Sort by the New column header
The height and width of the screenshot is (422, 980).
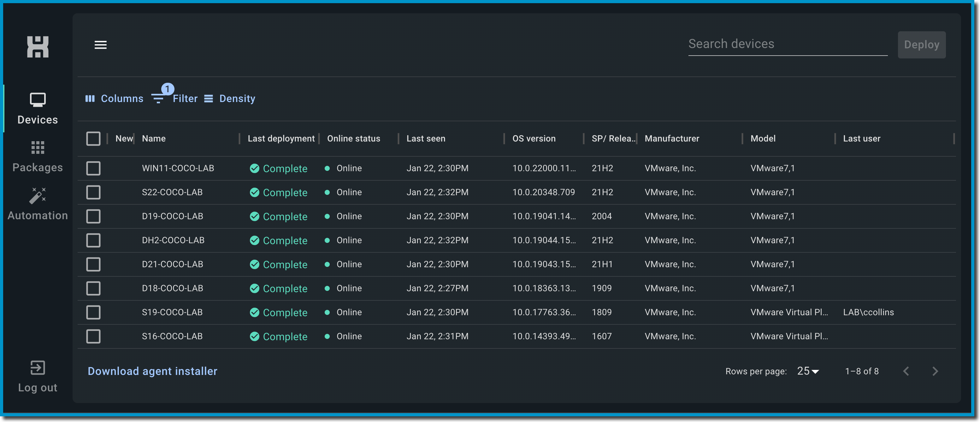pyautogui.click(x=124, y=139)
